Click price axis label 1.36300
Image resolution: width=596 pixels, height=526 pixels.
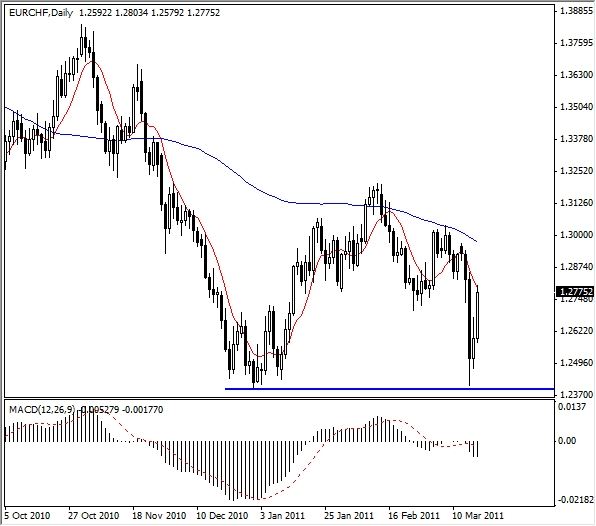click(576, 74)
